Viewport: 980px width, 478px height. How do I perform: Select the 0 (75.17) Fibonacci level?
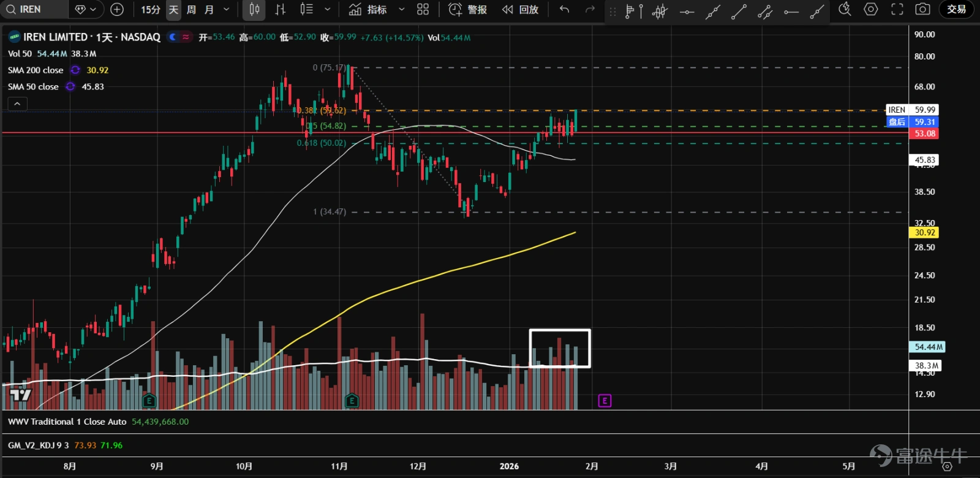[330, 68]
